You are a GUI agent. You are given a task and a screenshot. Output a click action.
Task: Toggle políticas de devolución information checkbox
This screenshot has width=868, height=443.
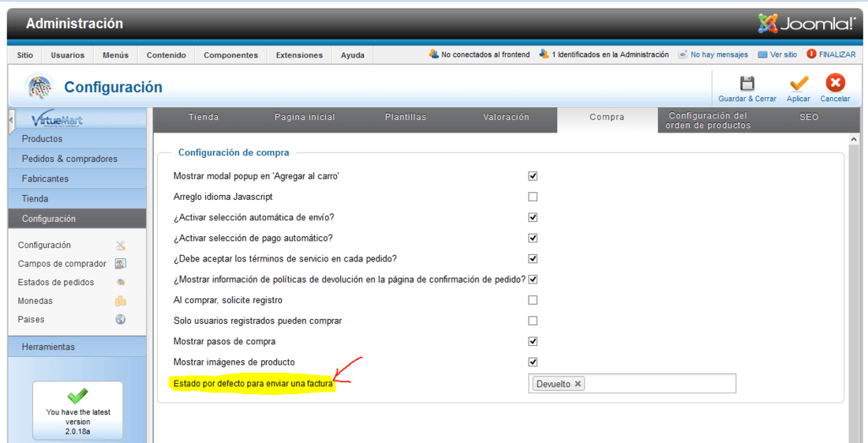(x=533, y=280)
